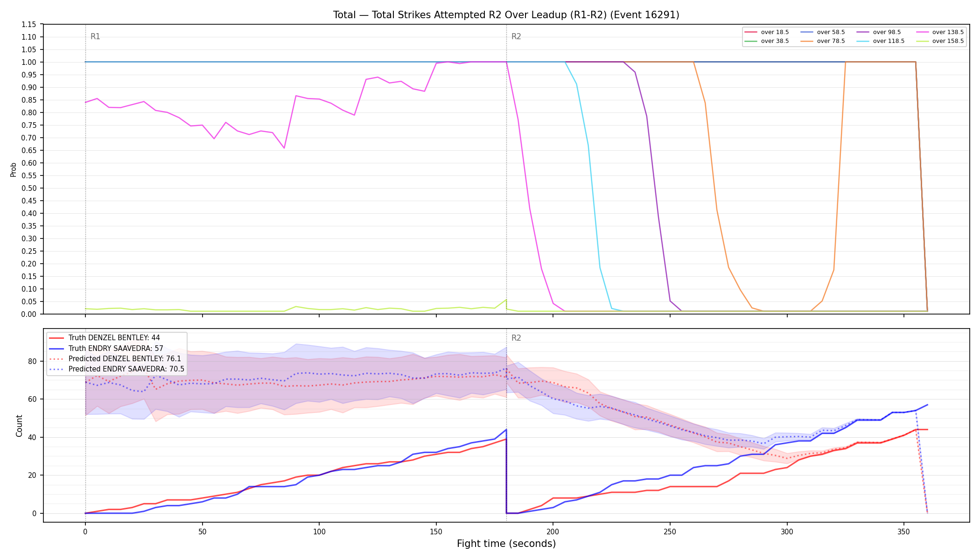Click the chart title mentioning Event 16291
The width and height of the screenshot is (980, 560).
tap(506, 15)
